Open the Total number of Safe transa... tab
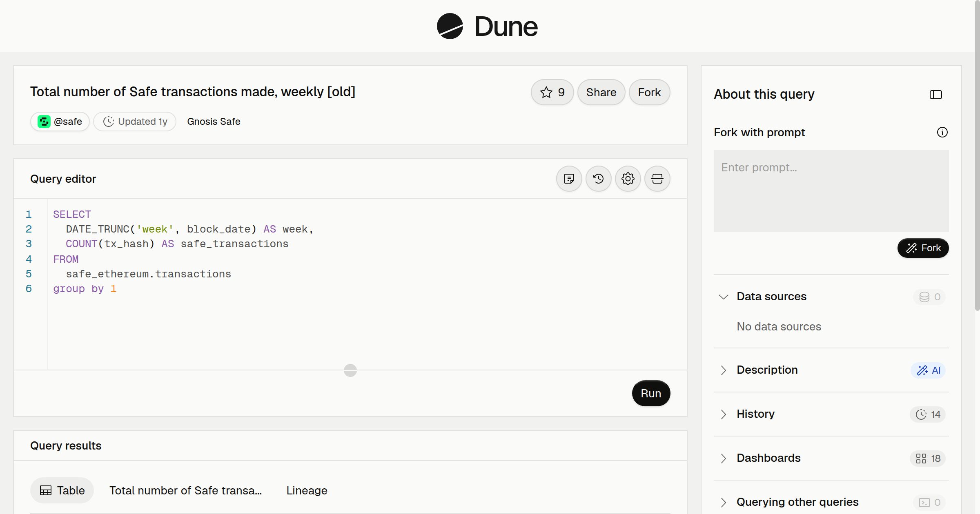 coord(185,490)
